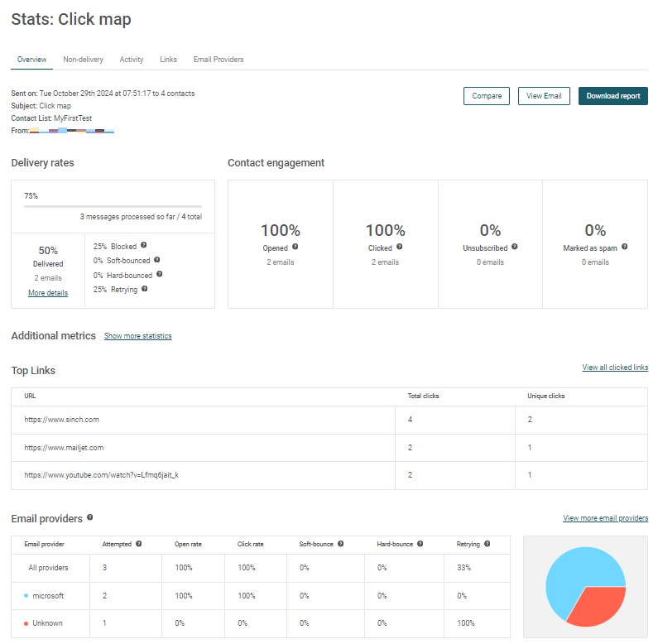Screen dimensions: 658x644
Task: Select the Overview tab
Action: click(x=32, y=60)
